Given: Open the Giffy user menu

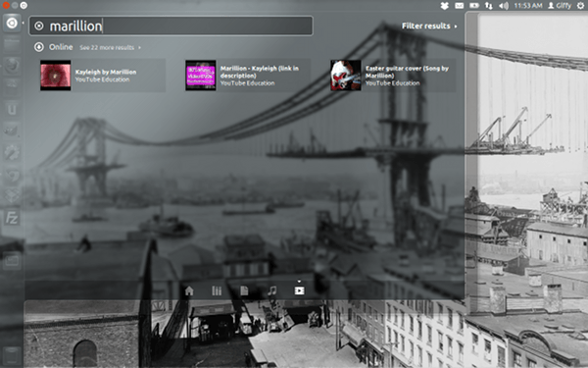Looking at the screenshot, I should (560, 5).
